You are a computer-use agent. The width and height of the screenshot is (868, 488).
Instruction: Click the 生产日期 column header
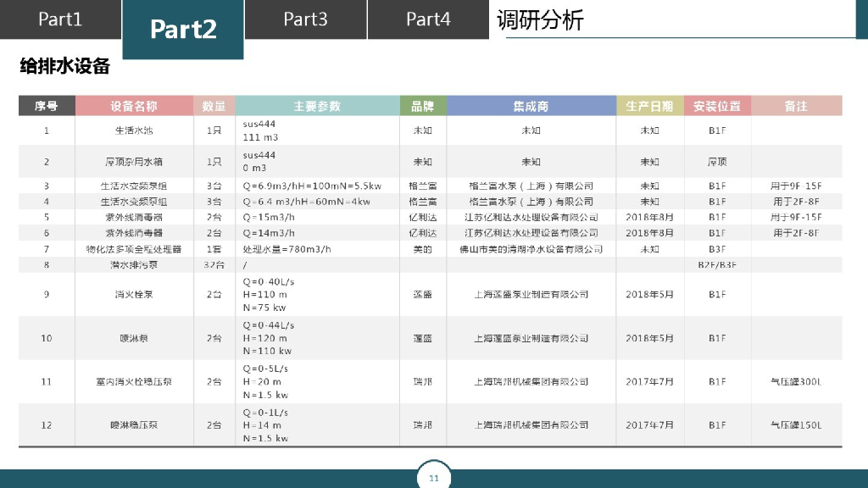tap(649, 106)
